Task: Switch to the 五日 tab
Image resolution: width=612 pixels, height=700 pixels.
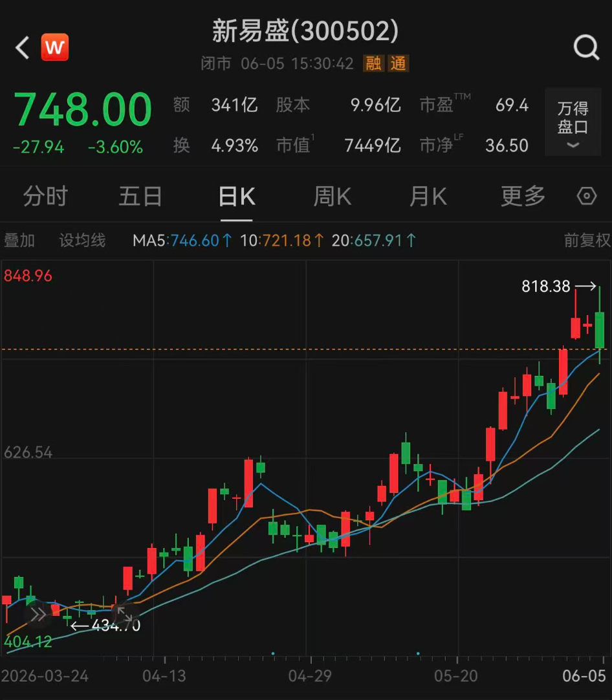Action: click(x=140, y=196)
